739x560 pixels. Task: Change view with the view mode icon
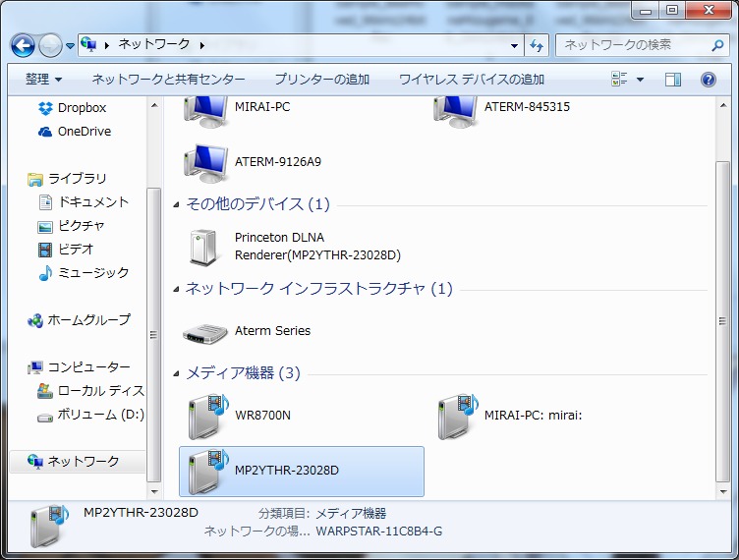(619, 80)
